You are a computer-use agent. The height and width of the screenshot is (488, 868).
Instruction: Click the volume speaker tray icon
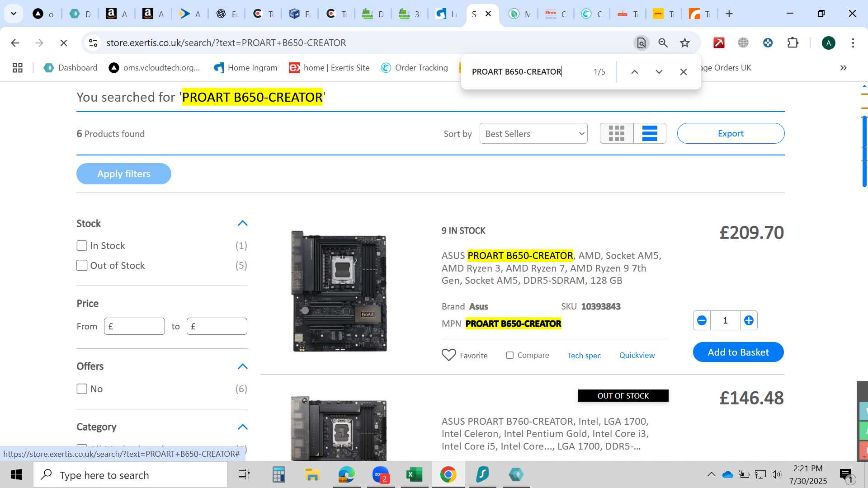tap(776, 474)
